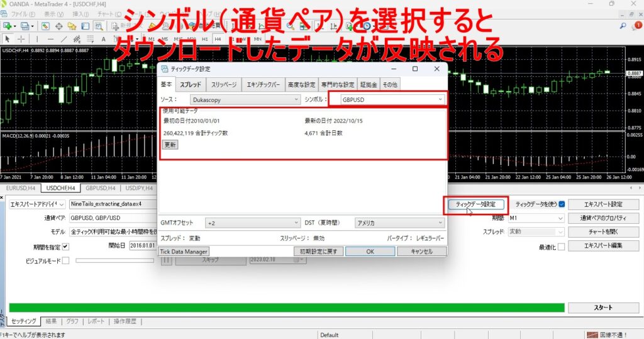Select the GBPUSD,H4 chart tab

[x=100, y=188]
